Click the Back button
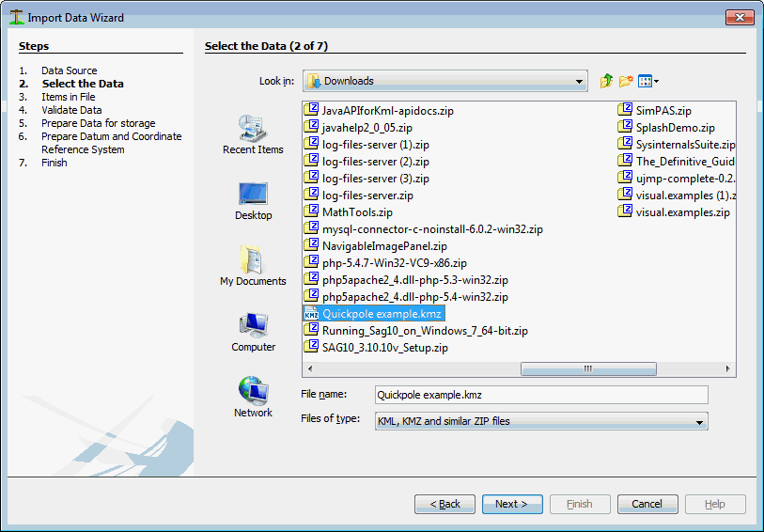 tap(444, 504)
